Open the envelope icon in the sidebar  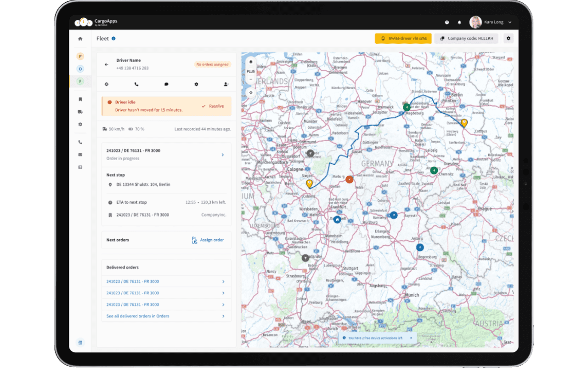point(80,154)
